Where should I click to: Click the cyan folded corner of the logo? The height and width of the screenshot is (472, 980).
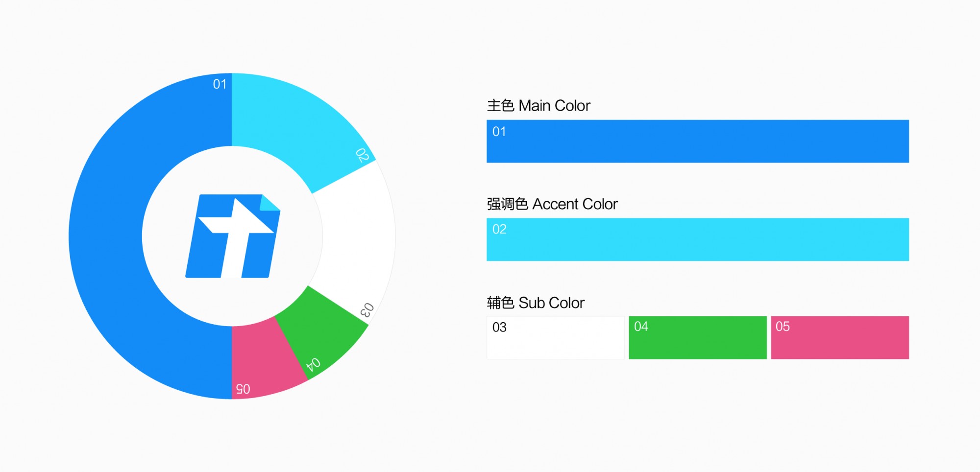click(269, 203)
